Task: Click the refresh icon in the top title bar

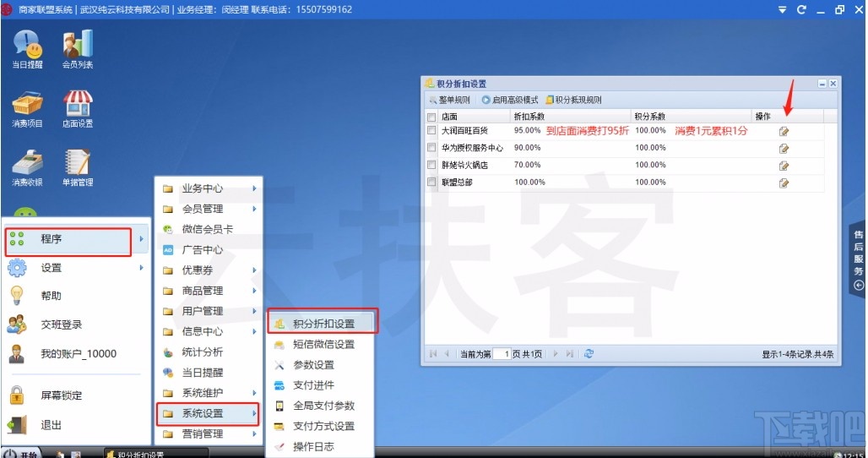Action: click(801, 9)
